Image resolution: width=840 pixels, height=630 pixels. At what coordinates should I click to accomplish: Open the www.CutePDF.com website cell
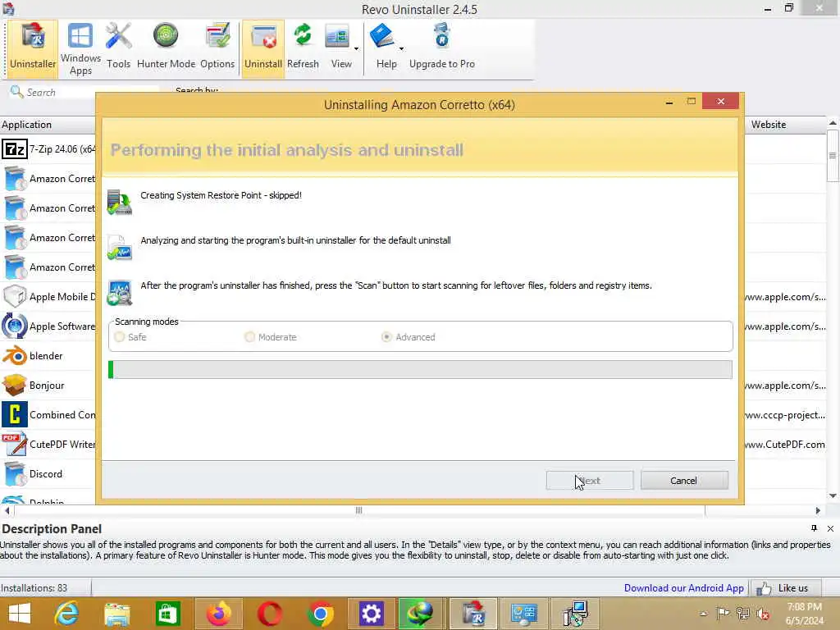coord(785,444)
